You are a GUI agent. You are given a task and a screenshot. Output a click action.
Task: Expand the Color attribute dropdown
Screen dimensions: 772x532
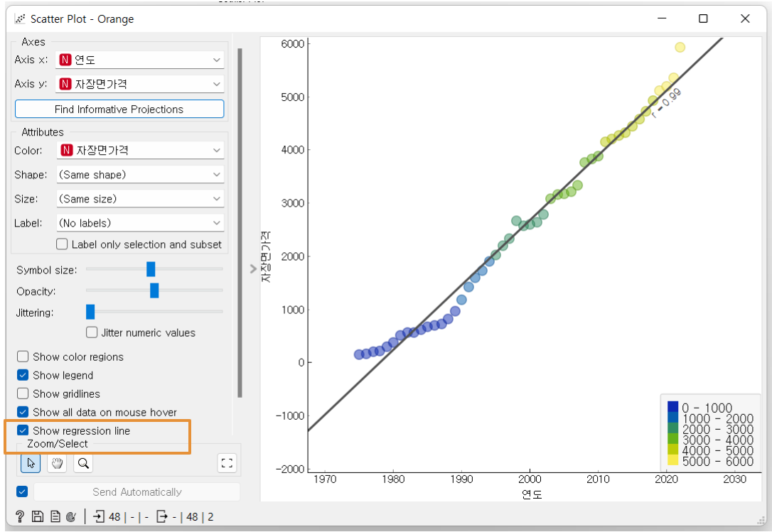140,150
